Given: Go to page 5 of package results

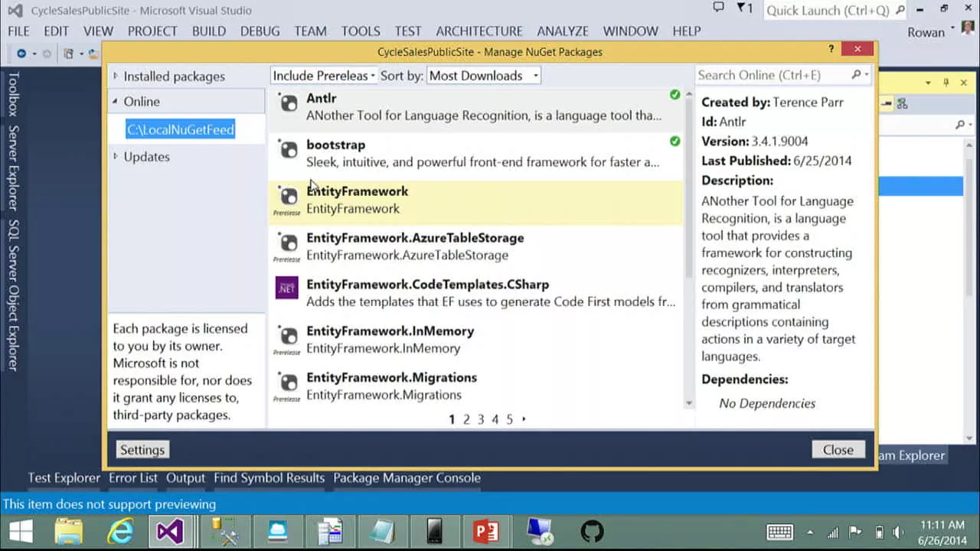Looking at the screenshot, I should 509,419.
